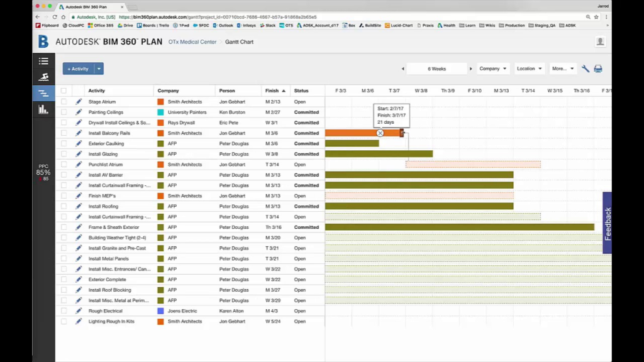
Task: Click the cyan swatch for University Painters
Action: (160, 112)
